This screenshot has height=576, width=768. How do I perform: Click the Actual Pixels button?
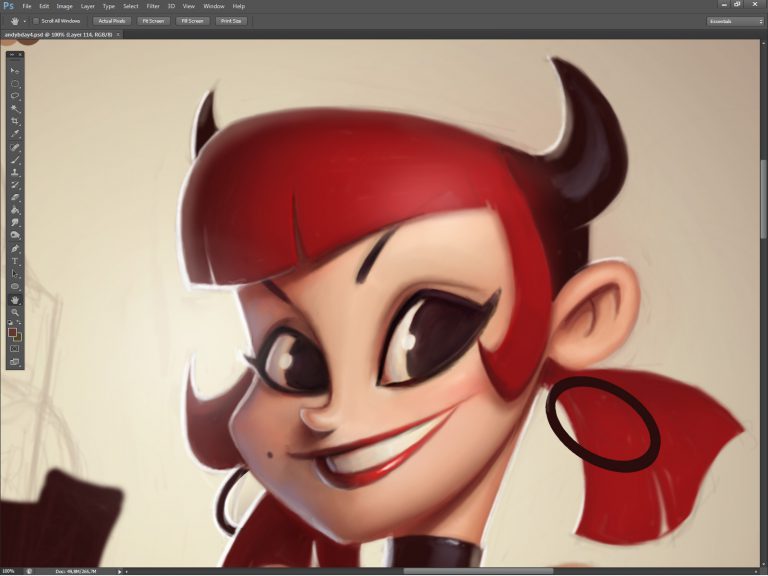(112, 21)
